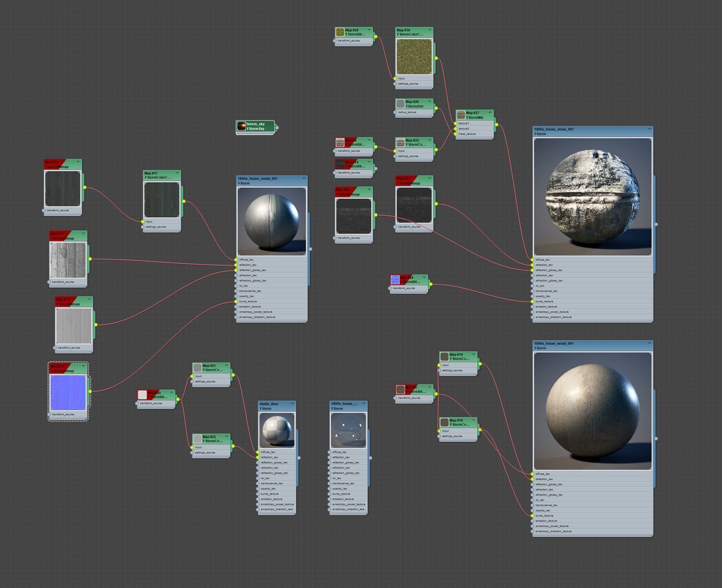Select the wood sphere preview in 1800s_house_wood_001
This screenshot has width=722, height=588.
coord(593,411)
